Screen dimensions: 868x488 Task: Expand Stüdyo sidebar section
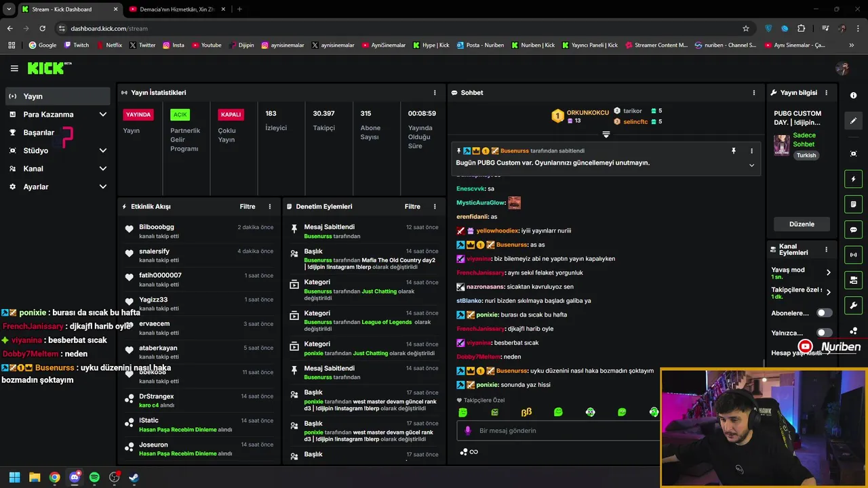click(103, 150)
